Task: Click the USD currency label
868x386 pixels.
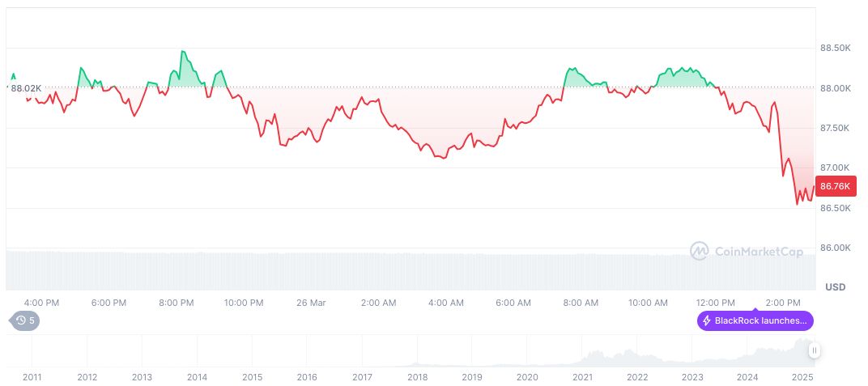Action: pos(835,287)
